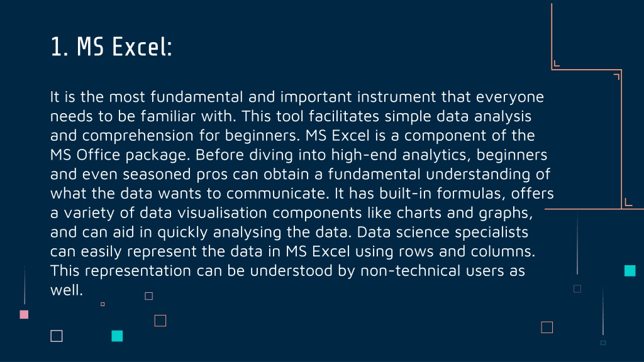This screenshot has height=362, width=644.
Task: Click the orange outlined square beside the teal one
Action: coord(160,321)
